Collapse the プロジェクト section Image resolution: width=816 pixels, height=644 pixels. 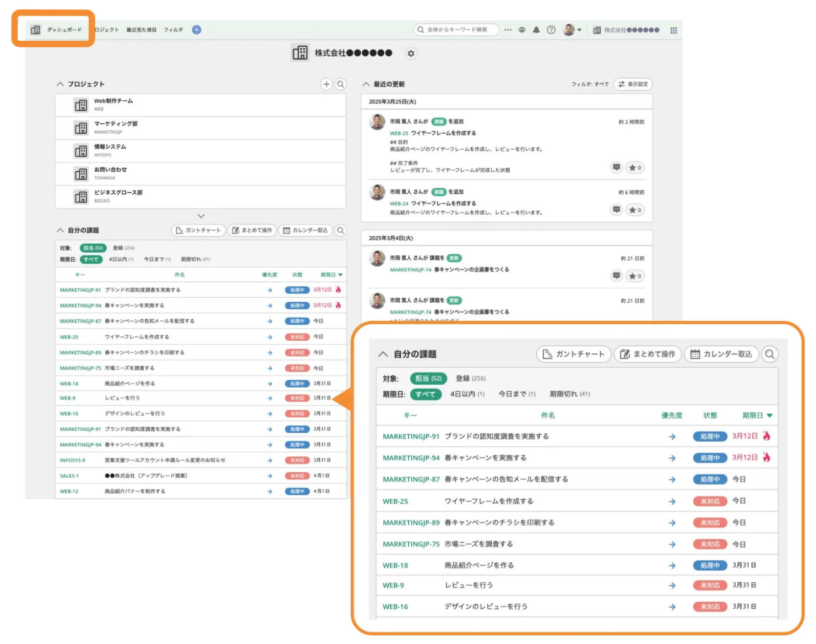[60, 84]
